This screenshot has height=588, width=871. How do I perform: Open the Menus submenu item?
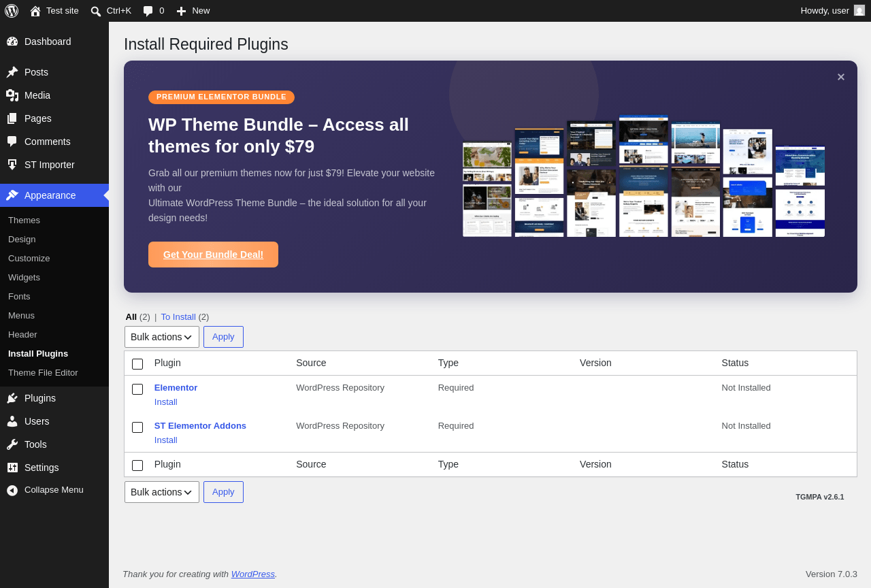[21, 315]
